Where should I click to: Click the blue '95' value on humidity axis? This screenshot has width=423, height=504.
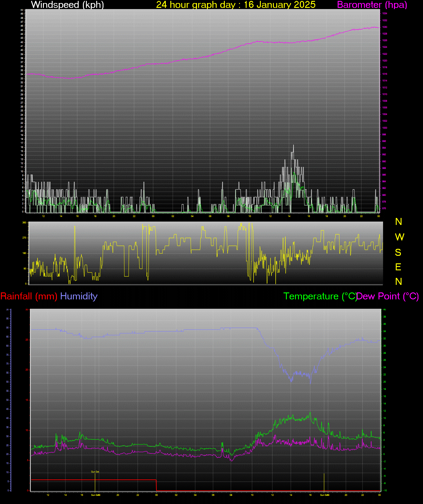coord(7,319)
